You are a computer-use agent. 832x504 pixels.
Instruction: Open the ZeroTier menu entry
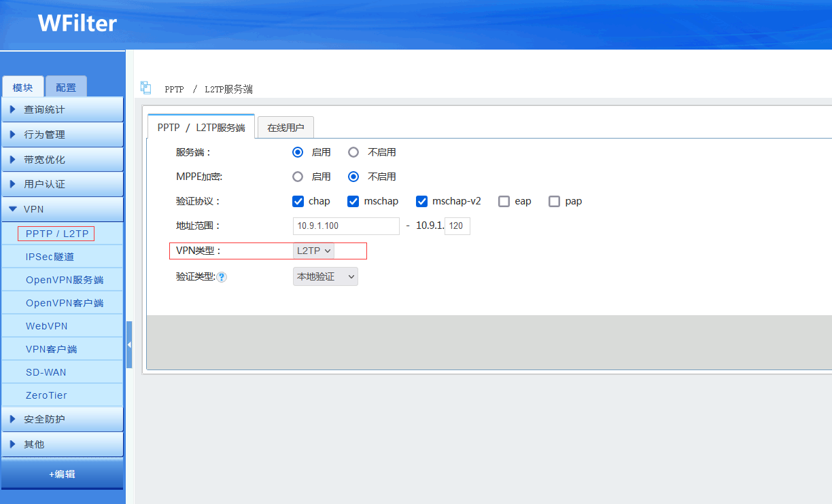46,395
